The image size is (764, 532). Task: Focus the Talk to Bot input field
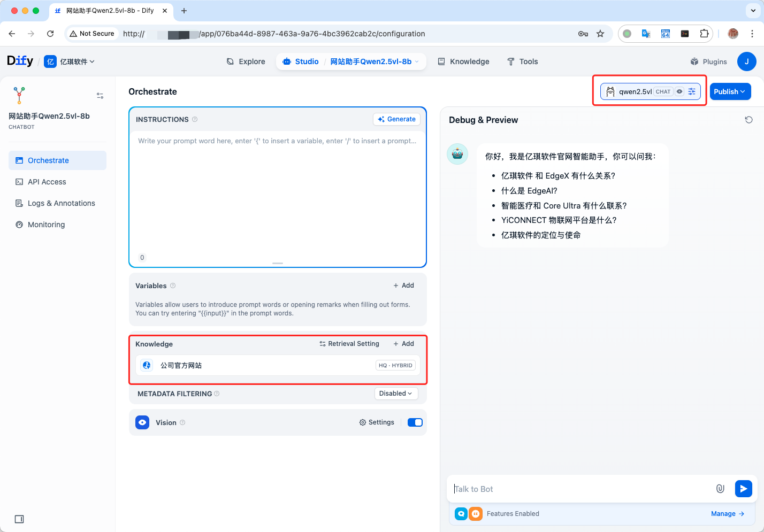pyautogui.click(x=580, y=489)
